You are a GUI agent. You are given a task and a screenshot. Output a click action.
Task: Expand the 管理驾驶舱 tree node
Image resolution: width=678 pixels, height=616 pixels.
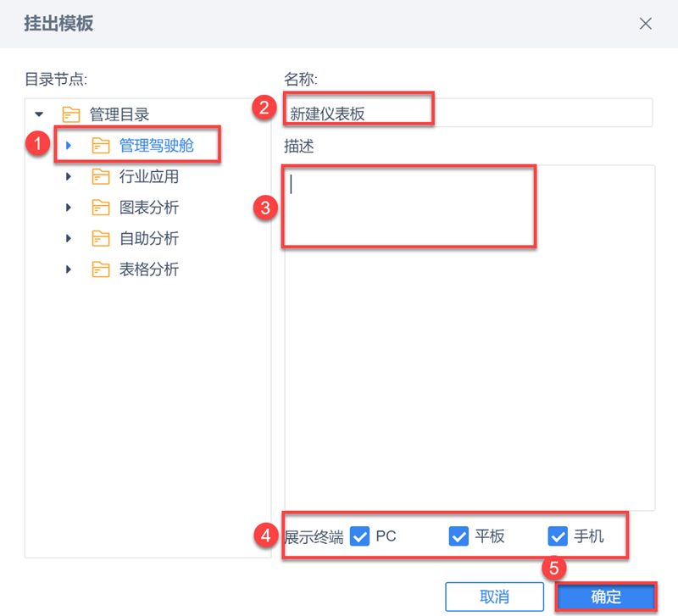(69, 146)
